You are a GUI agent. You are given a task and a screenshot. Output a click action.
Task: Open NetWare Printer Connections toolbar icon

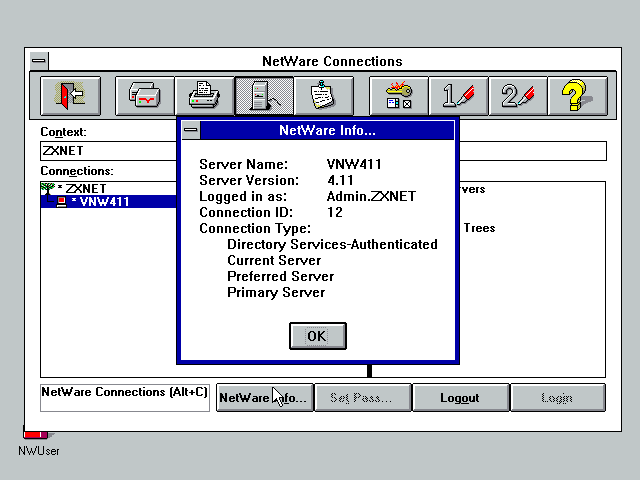click(x=204, y=96)
